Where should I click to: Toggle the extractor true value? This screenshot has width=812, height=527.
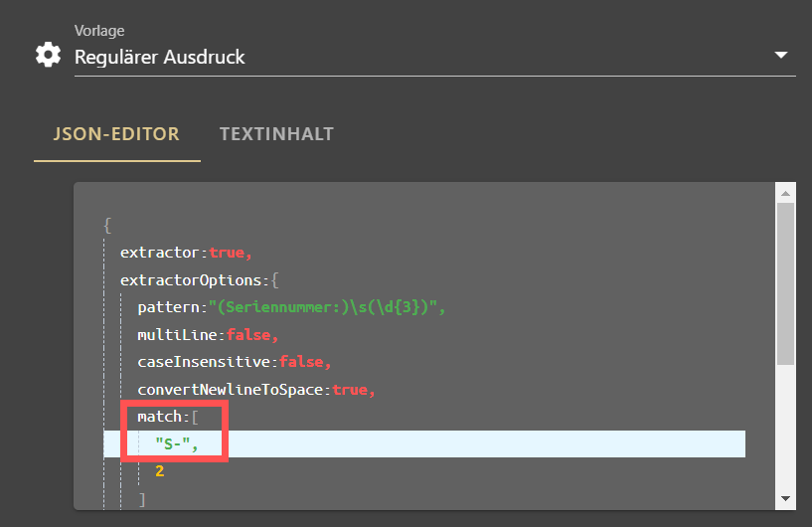pyautogui.click(x=227, y=253)
